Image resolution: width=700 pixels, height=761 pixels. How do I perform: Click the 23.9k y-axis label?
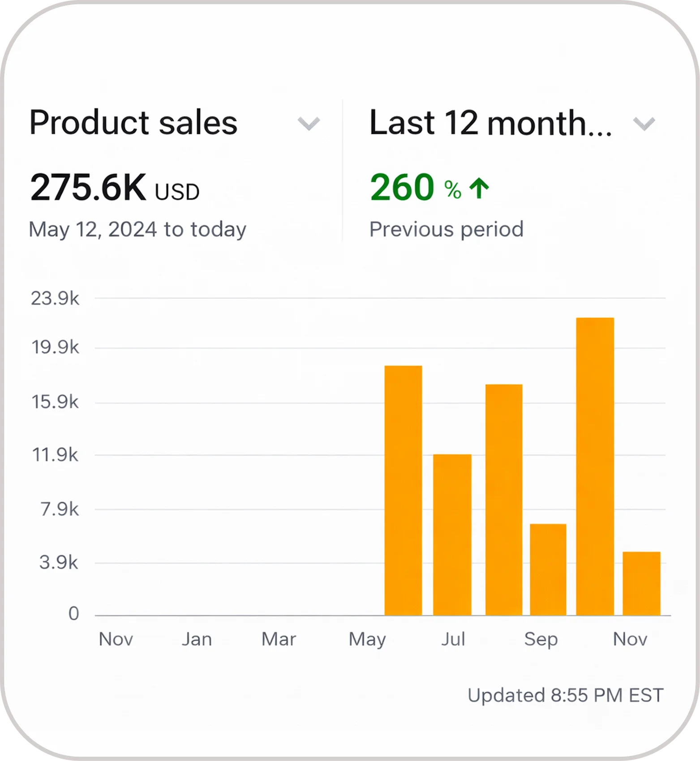(55, 298)
